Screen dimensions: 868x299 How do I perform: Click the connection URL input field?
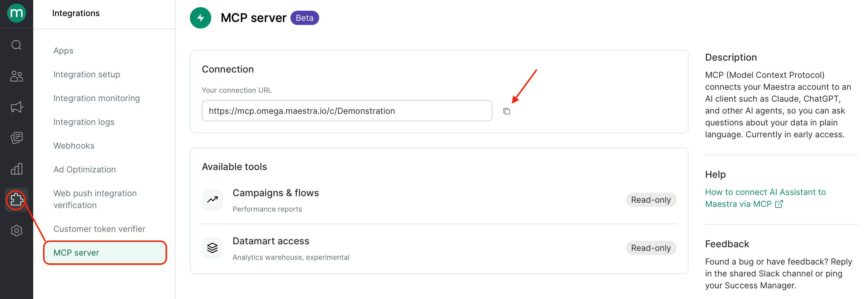(x=347, y=111)
